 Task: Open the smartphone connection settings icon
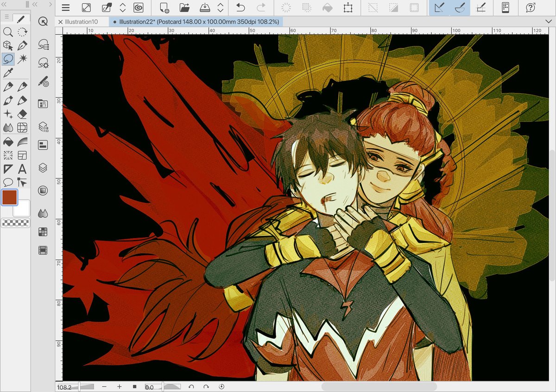coord(505,7)
